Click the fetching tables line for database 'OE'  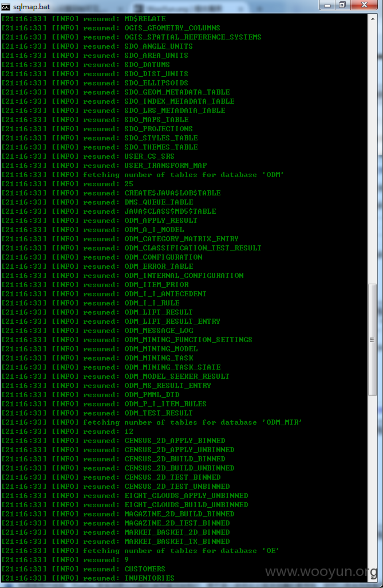(x=140, y=551)
